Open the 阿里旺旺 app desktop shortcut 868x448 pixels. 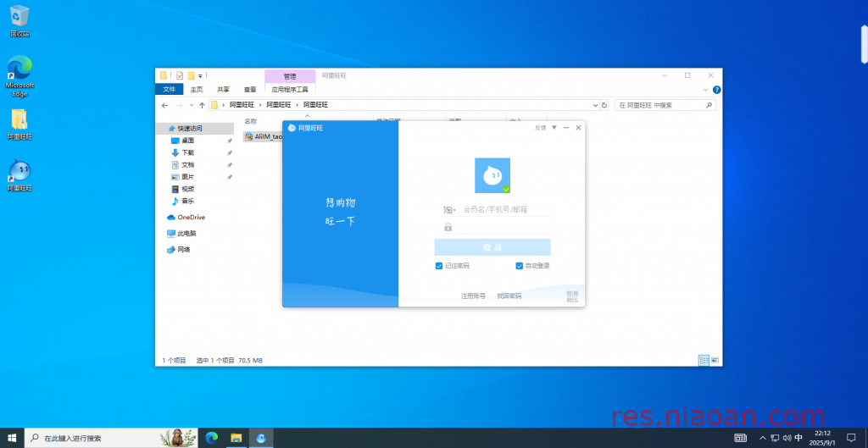[x=19, y=175]
